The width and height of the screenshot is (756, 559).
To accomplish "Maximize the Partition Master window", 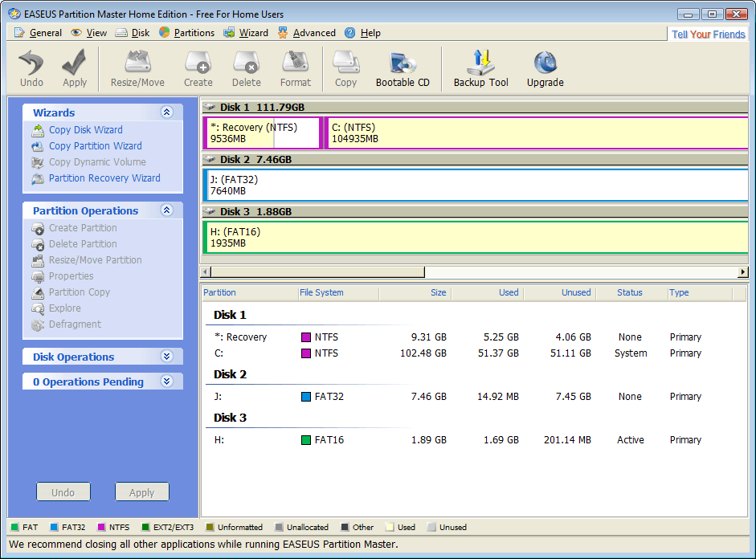I will 712,14.
